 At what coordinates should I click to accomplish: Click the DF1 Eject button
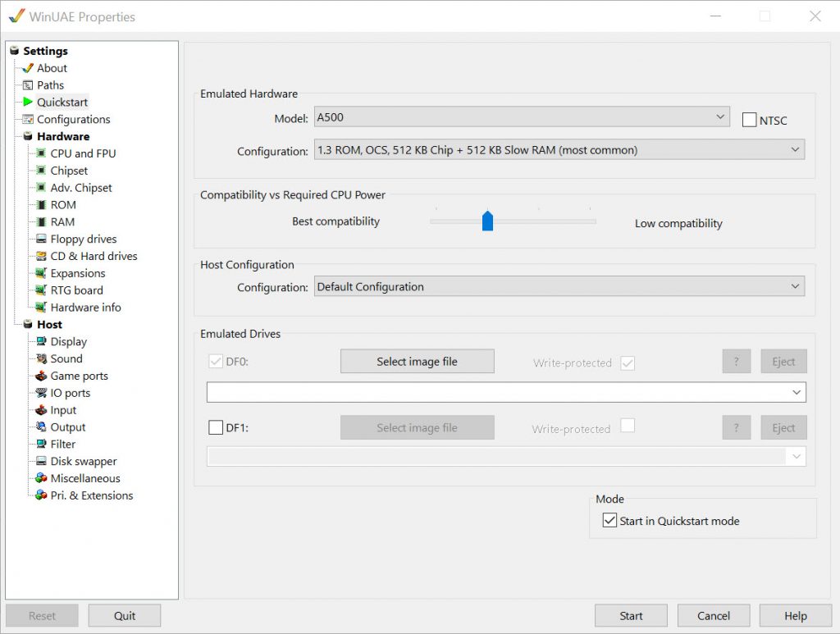(783, 427)
